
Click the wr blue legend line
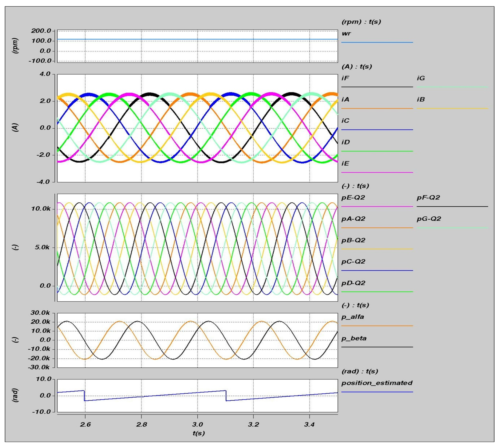377,42
